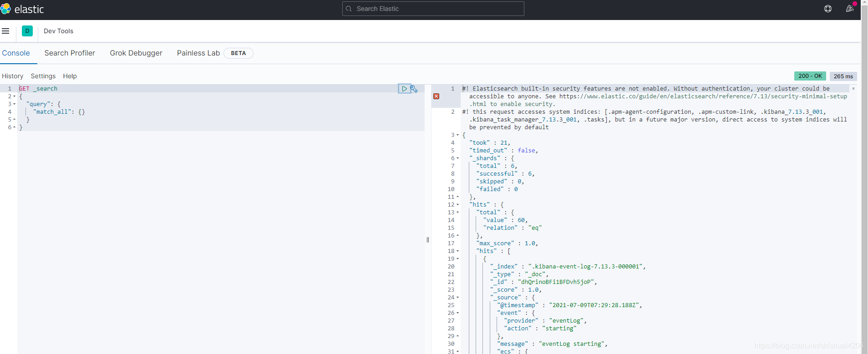This screenshot has width=868, height=354.
Task: Click the "failed" : 0 line
Action: 497,189
